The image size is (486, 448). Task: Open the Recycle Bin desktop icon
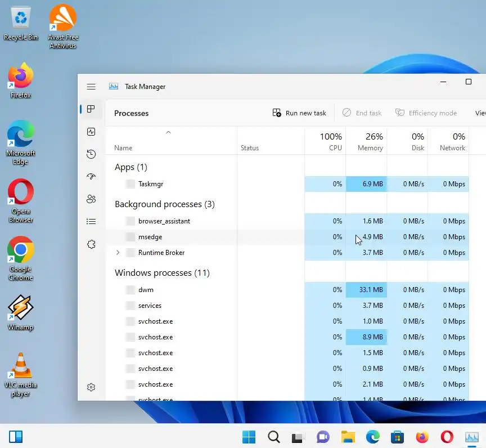(x=21, y=24)
